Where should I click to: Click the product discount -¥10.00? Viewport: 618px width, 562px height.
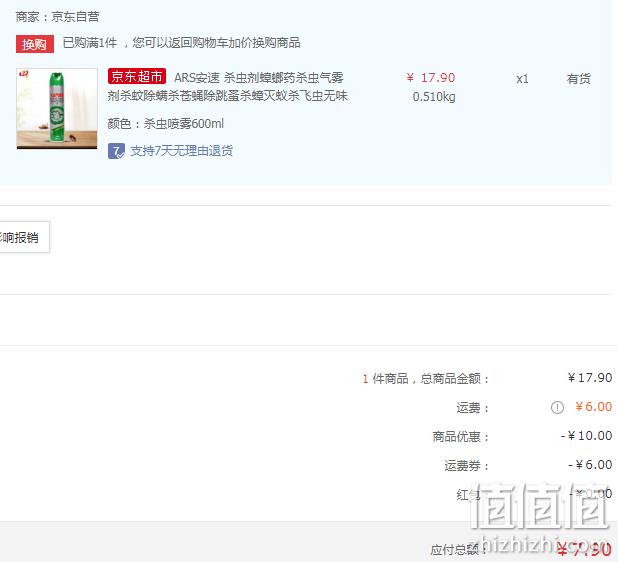tap(586, 436)
